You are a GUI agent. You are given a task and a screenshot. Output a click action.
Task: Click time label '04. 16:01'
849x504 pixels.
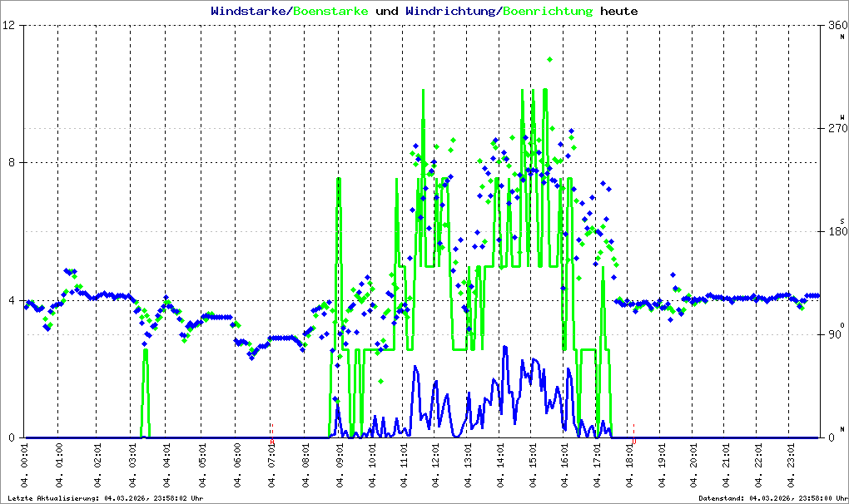564,466
